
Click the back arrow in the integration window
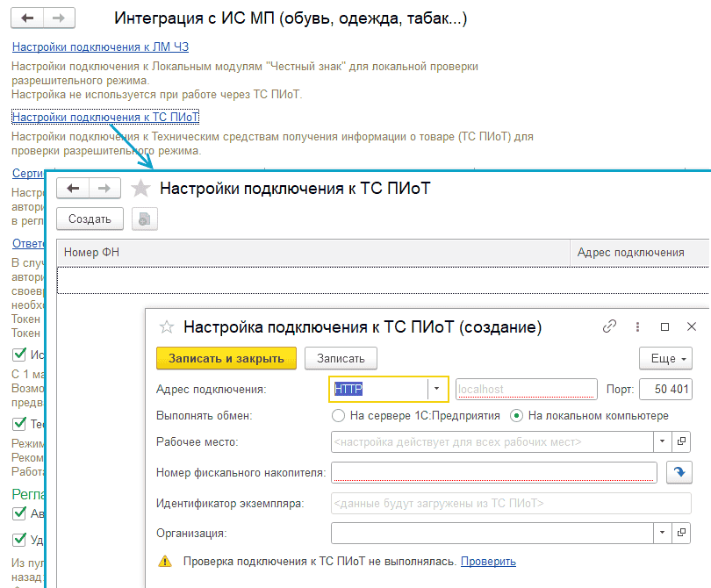pyautogui.click(x=28, y=18)
